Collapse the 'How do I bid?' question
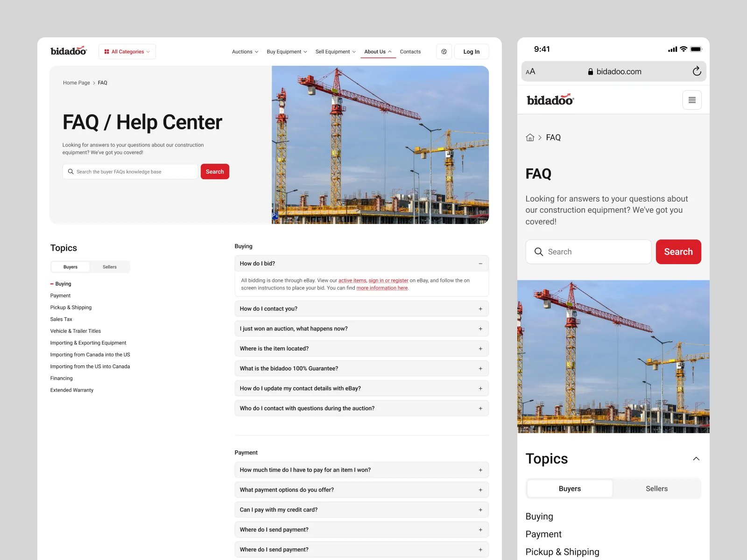Viewport: 747px width, 560px height. (362, 264)
